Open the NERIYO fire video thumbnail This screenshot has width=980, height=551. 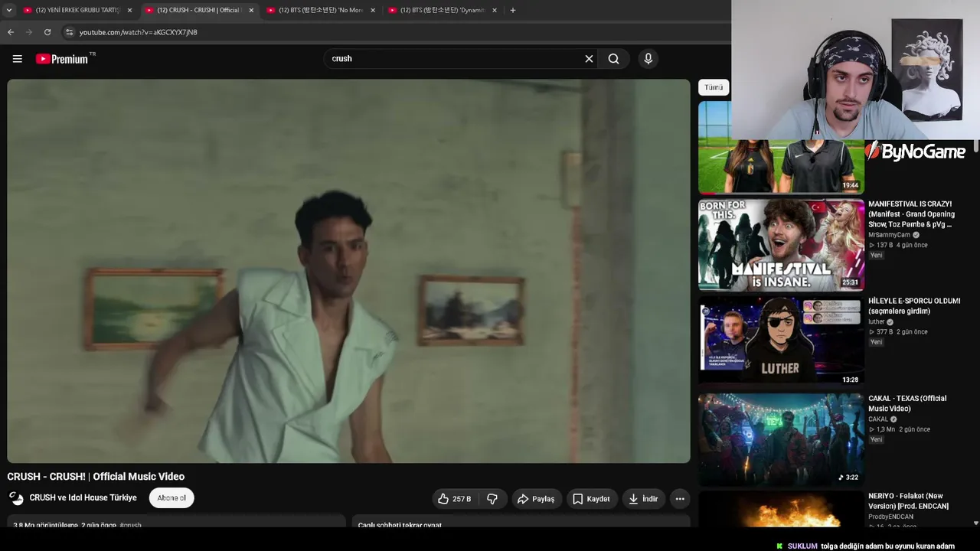click(x=781, y=509)
